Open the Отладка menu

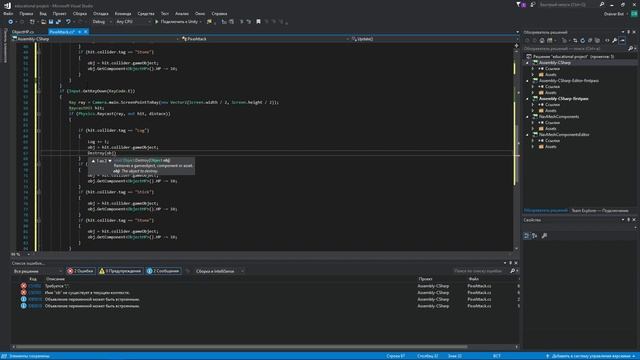[101, 13]
